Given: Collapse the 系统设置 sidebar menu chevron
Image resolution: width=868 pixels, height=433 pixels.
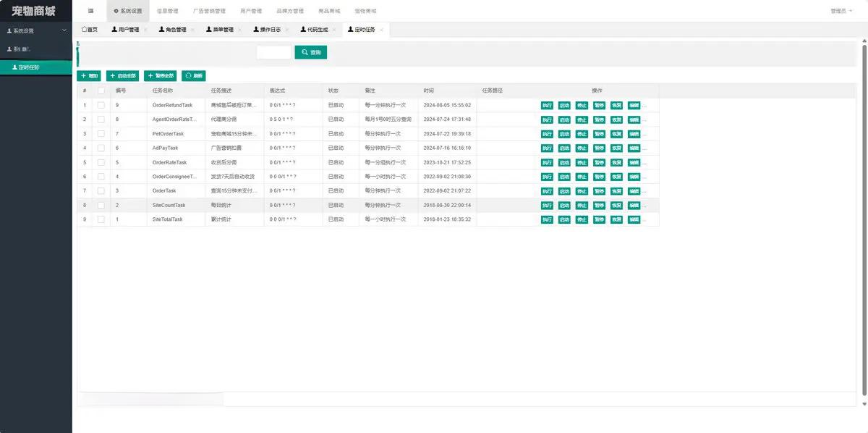Looking at the screenshot, I should pos(64,30).
